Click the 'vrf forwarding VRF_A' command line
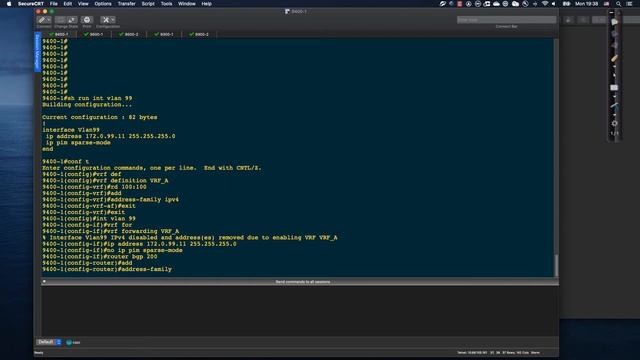 [x=110, y=231]
